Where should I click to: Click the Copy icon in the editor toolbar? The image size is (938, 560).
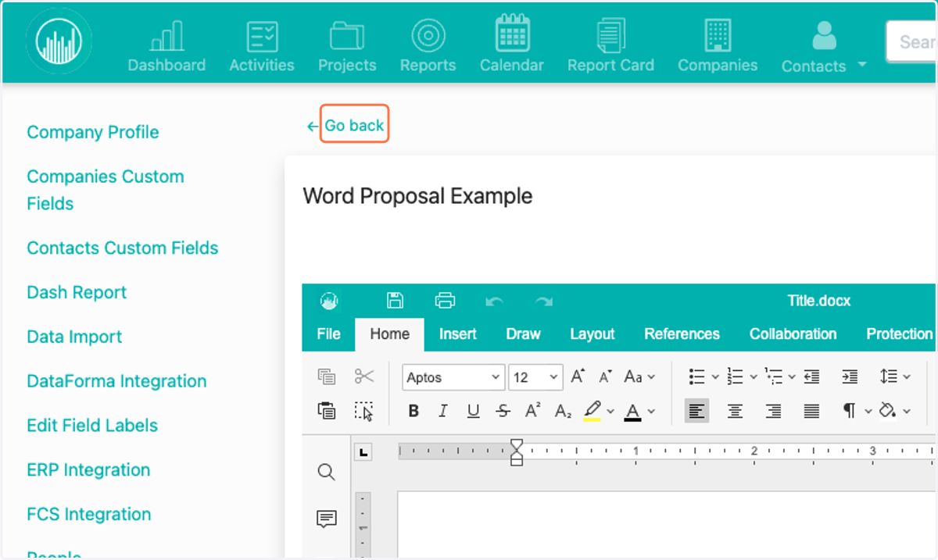327,376
